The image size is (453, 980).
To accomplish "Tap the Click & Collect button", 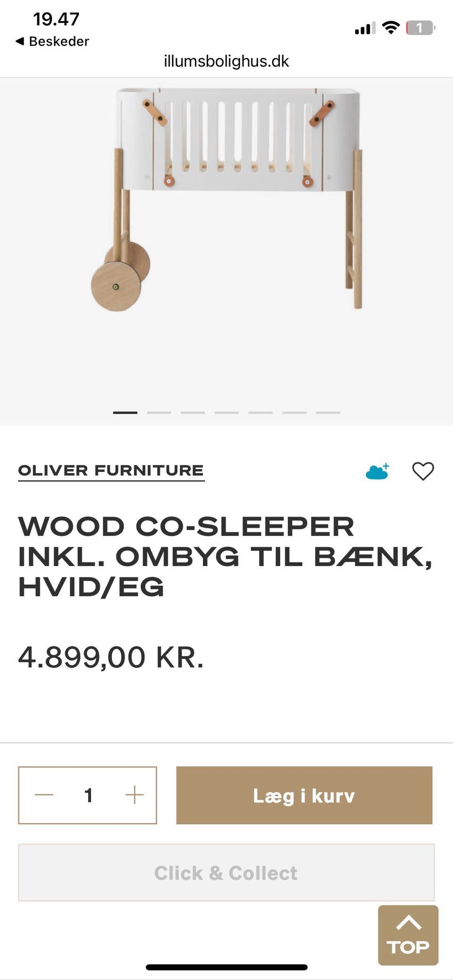I will [226, 873].
